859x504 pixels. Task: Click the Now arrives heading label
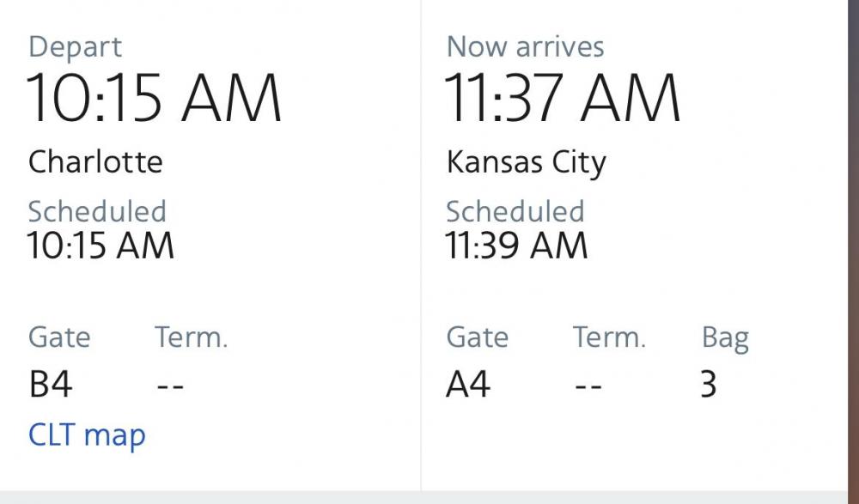tap(525, 46)
